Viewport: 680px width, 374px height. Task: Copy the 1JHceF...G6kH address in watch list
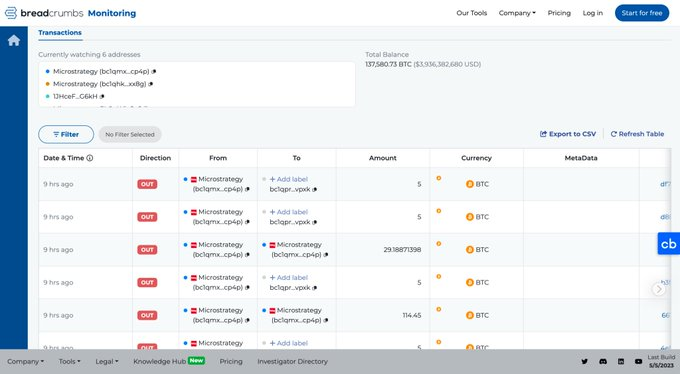point(102,97)
